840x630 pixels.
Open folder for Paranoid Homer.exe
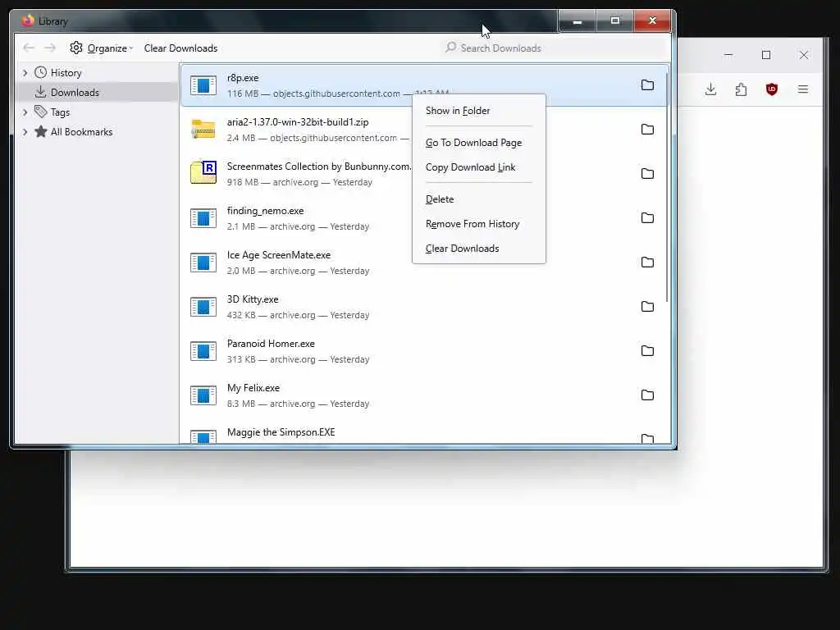tap(647, 351)
